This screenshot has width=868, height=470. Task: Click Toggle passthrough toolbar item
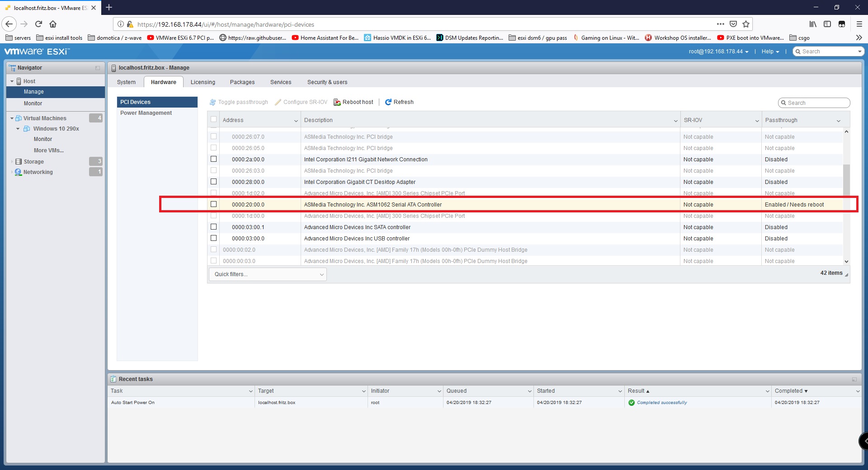pos(239,102)
